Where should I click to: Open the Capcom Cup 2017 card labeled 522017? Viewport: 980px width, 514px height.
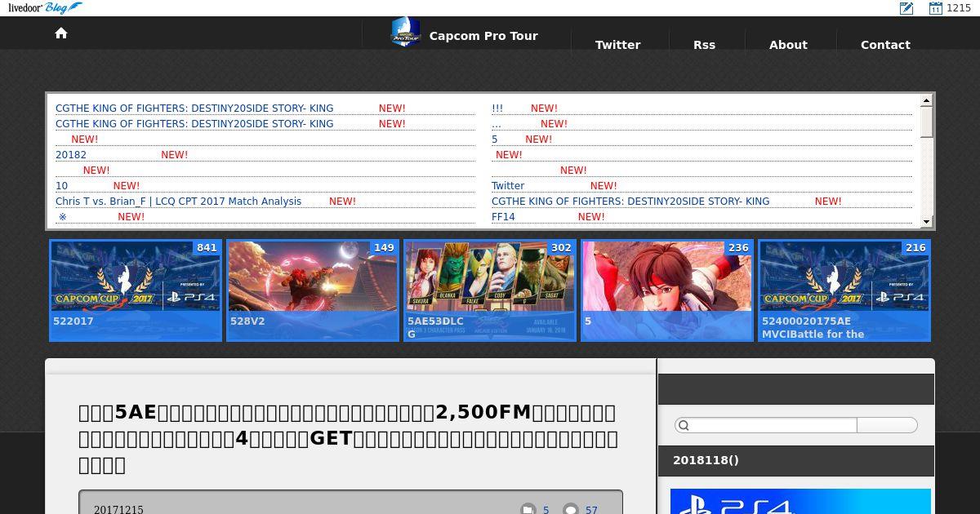(136, 290)
